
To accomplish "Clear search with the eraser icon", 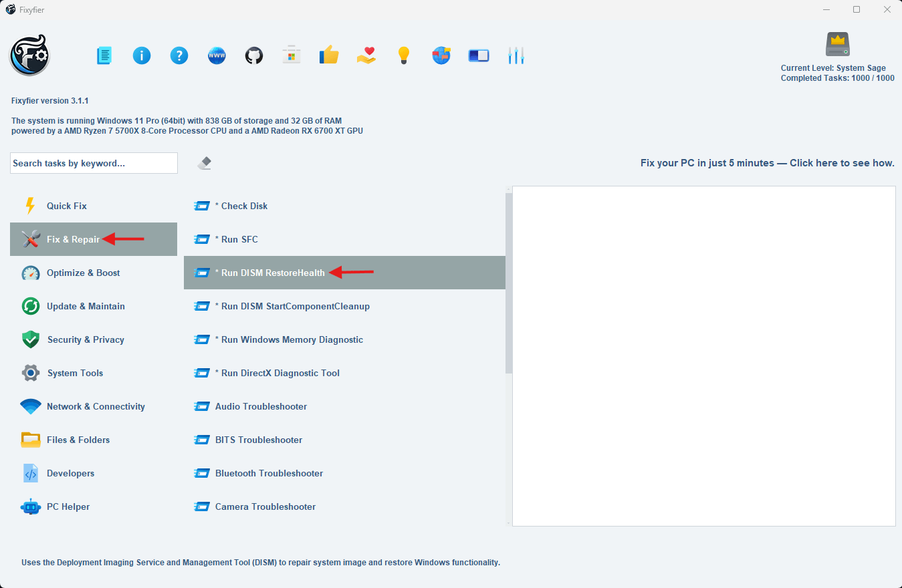I will coord(205,163).
